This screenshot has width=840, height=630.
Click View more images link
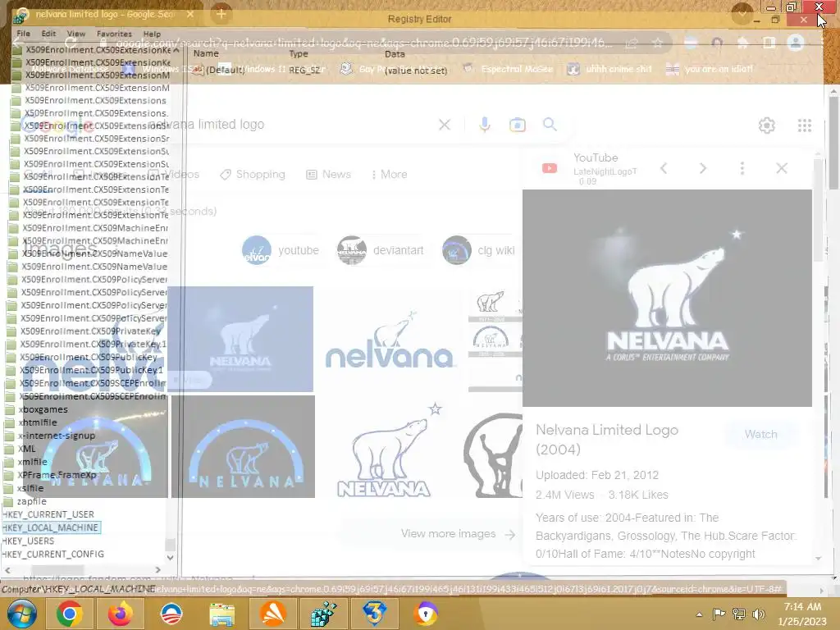pos(458,534)
